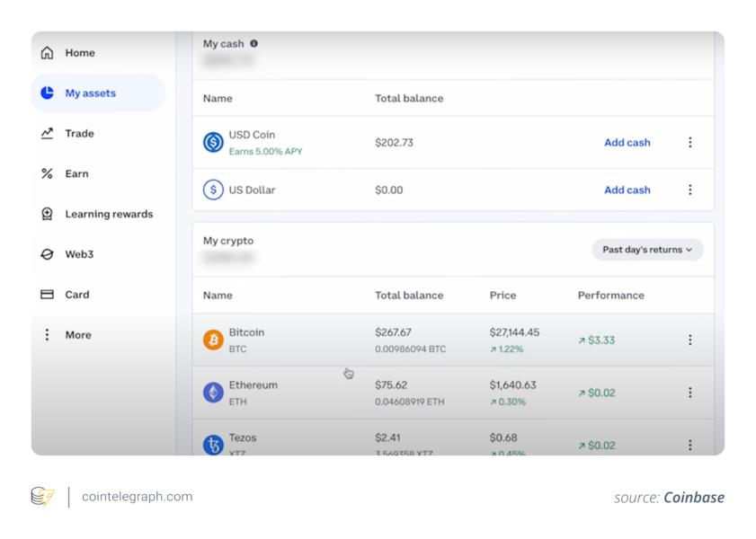Click the 1.22% Bitcoin price change
756x539 pixels.
[x=507, y=349]
